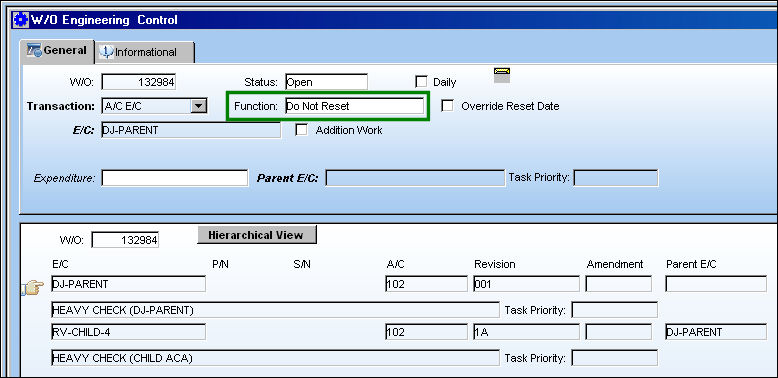Click the Revision column header
The width and height of the screenshot is (778, 378).
pyautogui.click(x=495, y=264)
